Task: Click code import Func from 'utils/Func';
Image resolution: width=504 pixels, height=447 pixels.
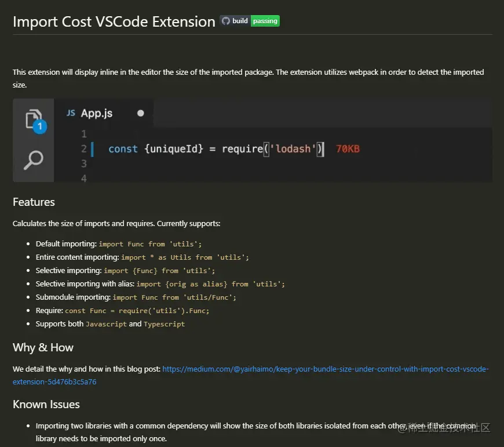Action: (x=174, y=297)
